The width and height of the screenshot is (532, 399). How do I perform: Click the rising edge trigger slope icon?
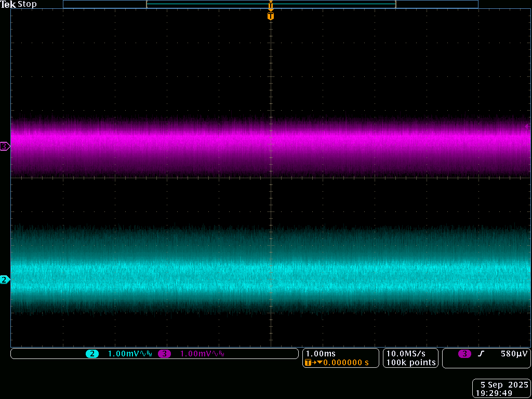[x=481, y=354]
